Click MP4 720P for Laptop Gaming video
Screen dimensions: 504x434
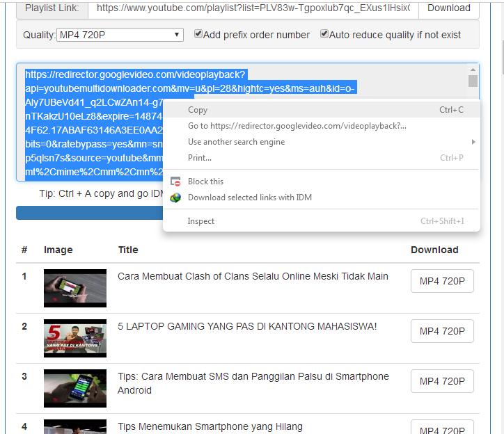point(442,331)
